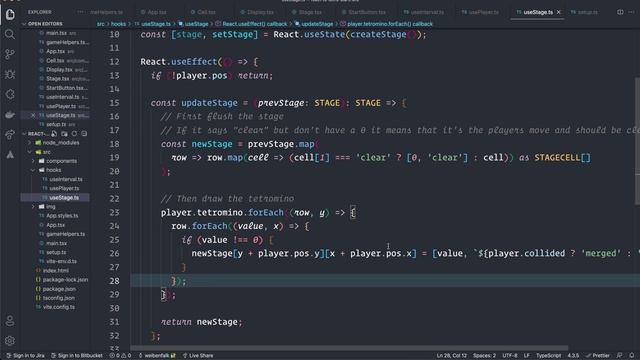Click Sign in to Jira
Viewport: 640px width, 360px height.
(25, 356)
